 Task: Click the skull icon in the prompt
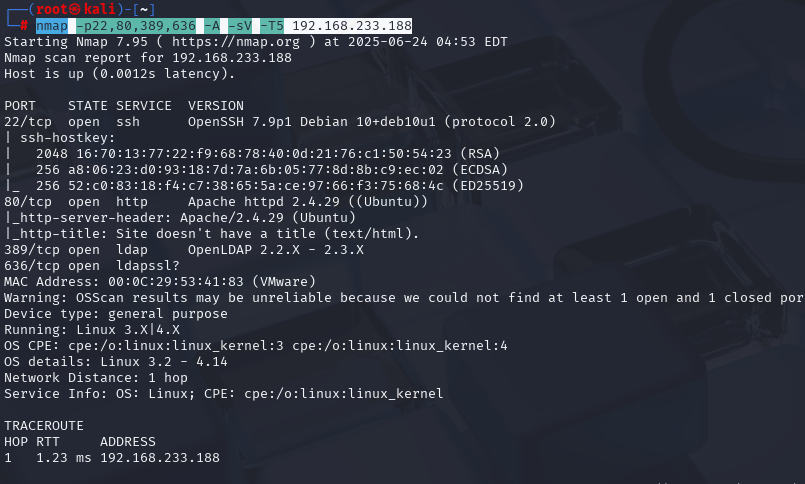[x=75, y=9]
